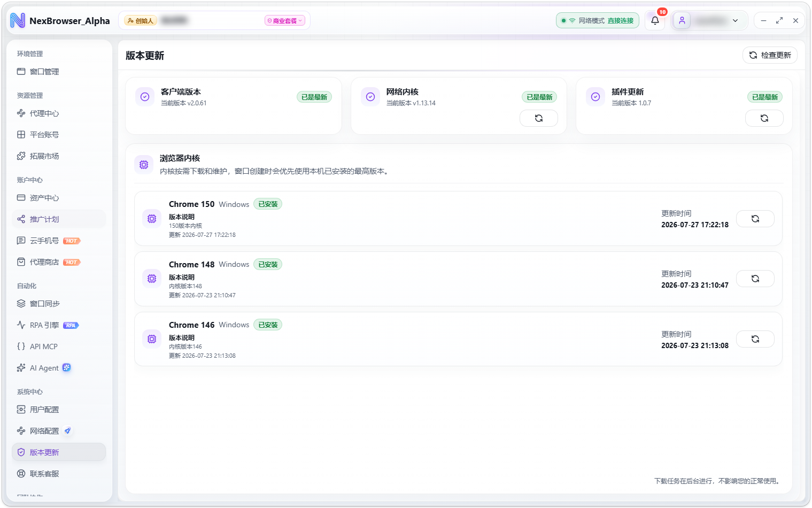Viewport: 812px width, 508px height.
Task: Click the 已是最新 badge on 网络内核
Action: [539, 97]
